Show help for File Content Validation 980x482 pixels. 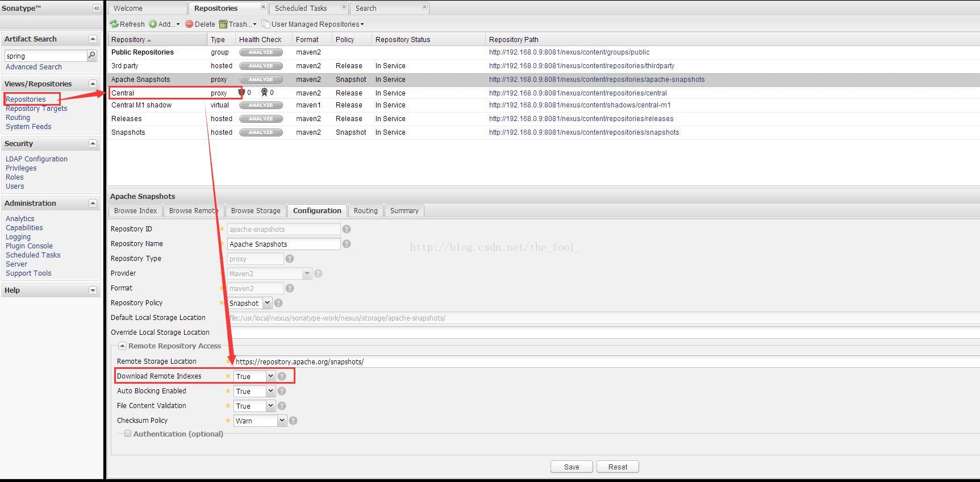pyautogui.click(x=282, y=406)
